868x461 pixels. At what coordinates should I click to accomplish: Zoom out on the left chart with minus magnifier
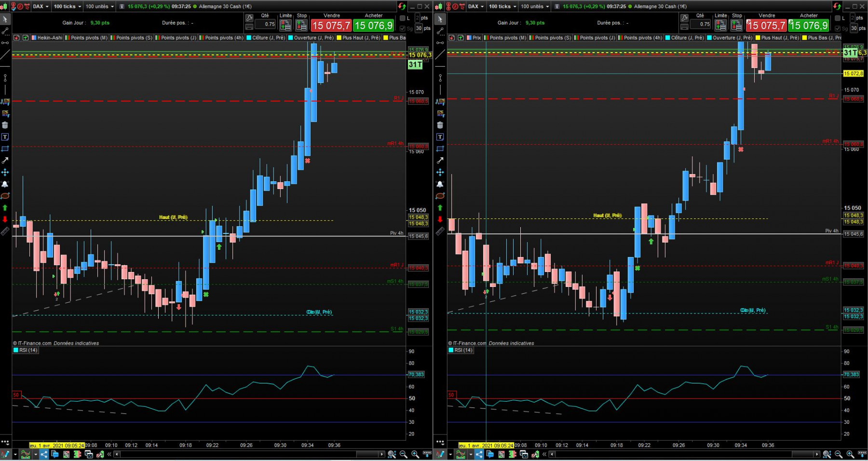(x=403, y=454)
